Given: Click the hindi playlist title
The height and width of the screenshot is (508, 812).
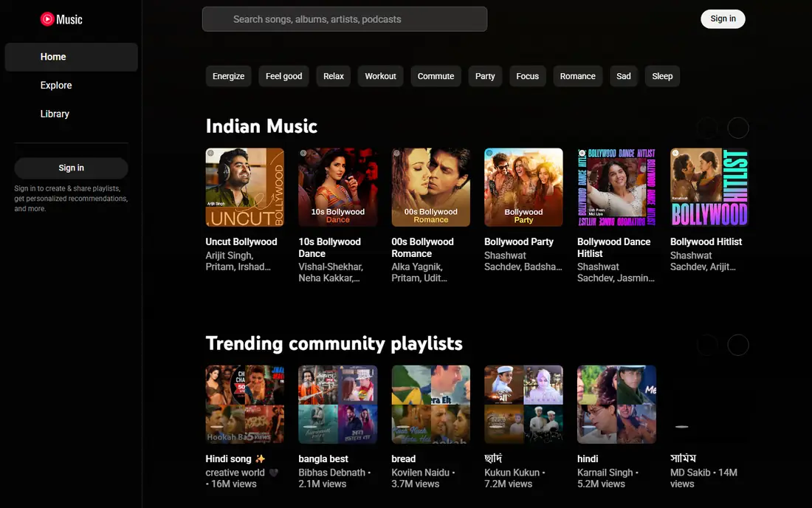Looking at the screenshot, I should [x=588, y=459].
